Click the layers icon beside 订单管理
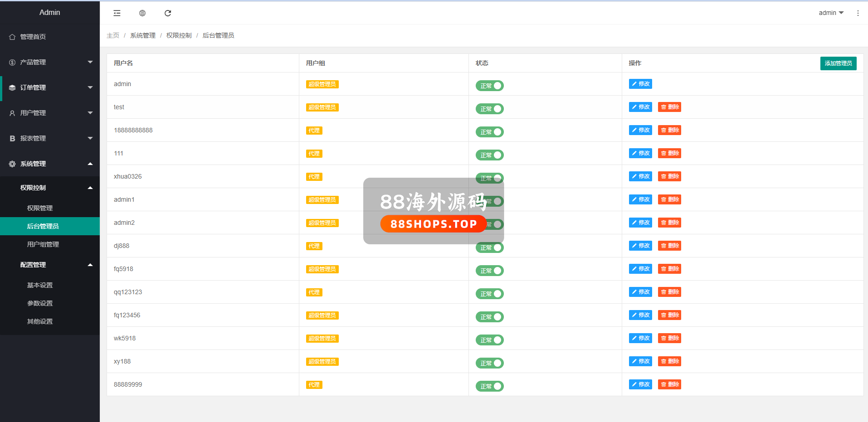Image resolution: width=868 pixels, height=422 pixels. pos(12,87)
